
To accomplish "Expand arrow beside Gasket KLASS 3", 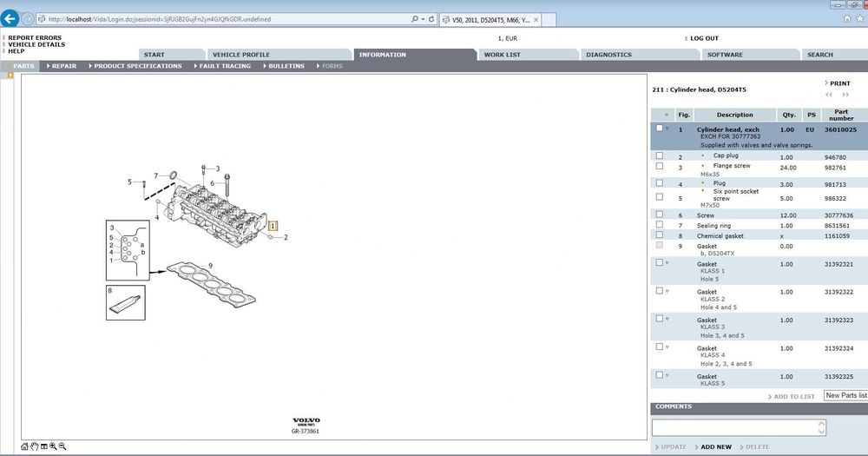I will pyautogui.click(x=667, y=319).
